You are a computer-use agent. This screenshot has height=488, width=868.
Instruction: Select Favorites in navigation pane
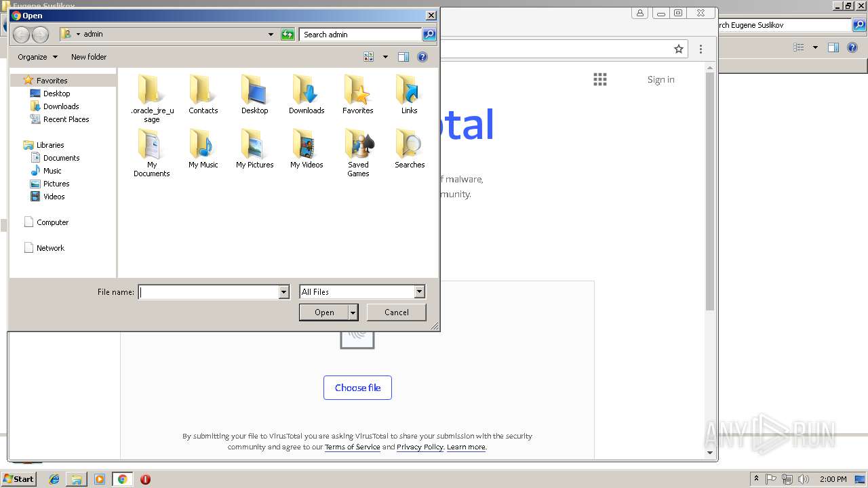coord(52,81)
